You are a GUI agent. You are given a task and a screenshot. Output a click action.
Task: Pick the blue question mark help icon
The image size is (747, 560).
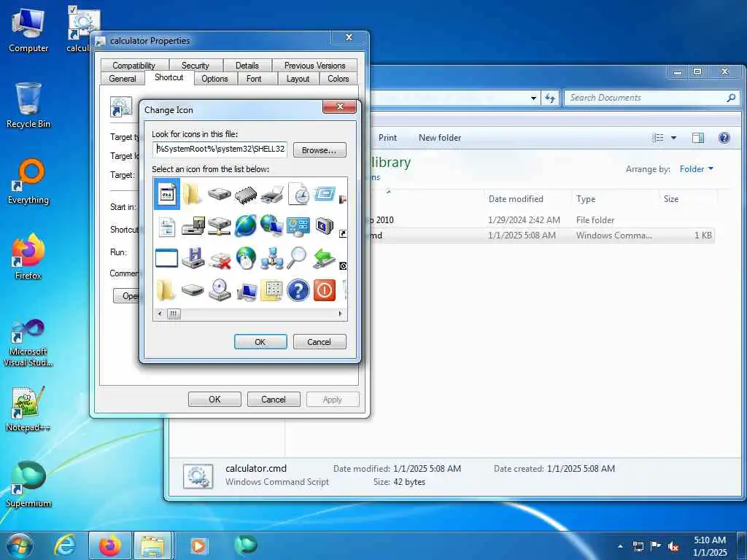[298, 290]
